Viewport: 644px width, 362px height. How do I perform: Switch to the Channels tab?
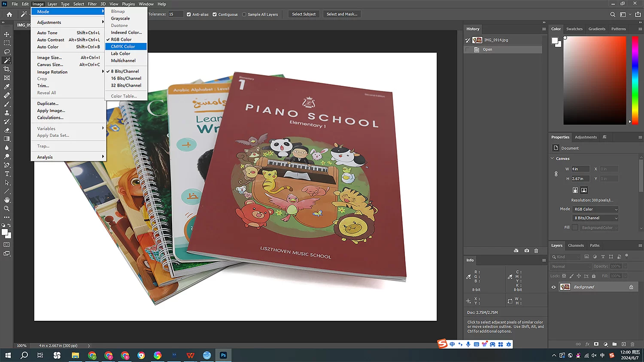pos(576,245)
